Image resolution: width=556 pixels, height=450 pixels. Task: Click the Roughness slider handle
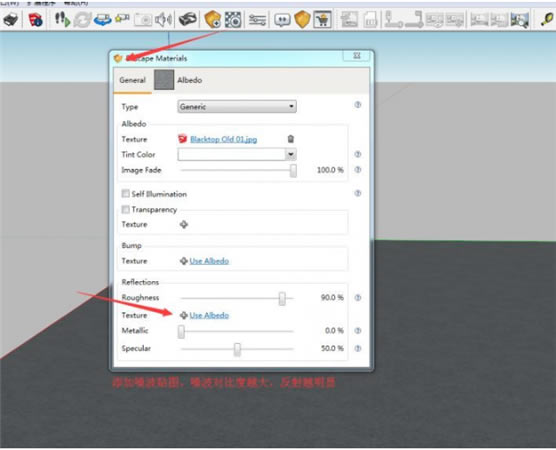(282, 299)
